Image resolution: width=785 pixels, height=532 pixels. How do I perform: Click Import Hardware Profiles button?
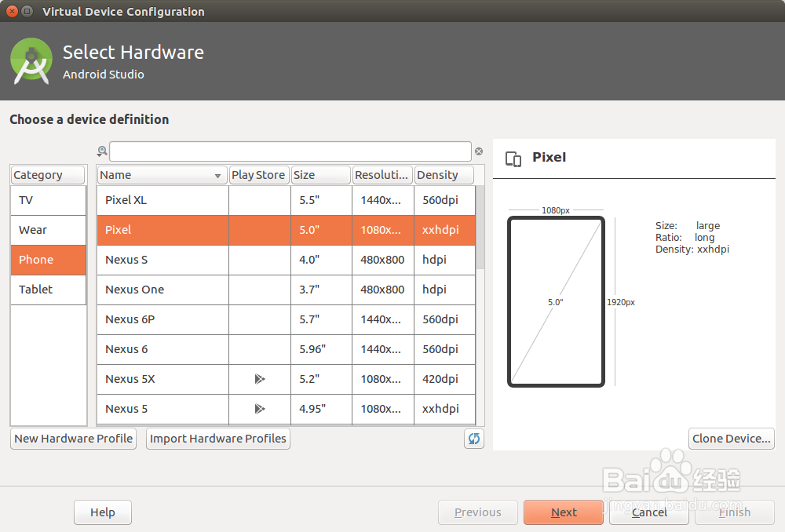(x=218, y=439)
